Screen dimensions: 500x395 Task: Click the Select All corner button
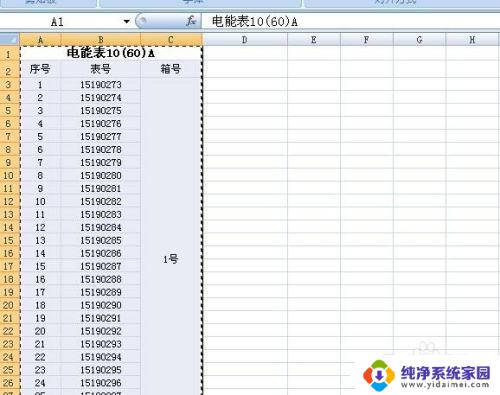pos(10,40)
